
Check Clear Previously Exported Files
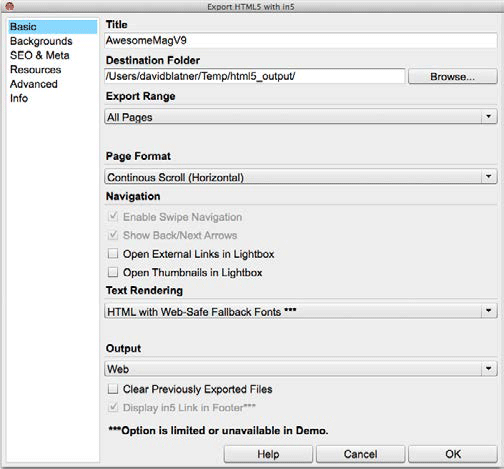pos(113,389)
